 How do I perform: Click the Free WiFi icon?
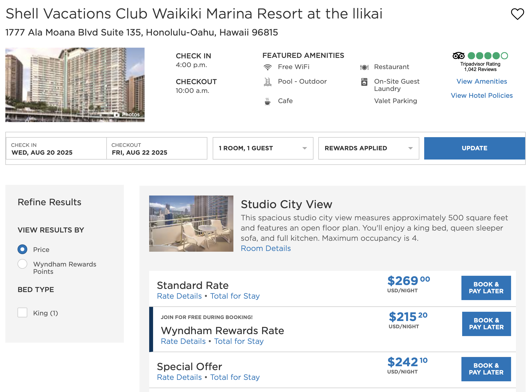[267, 67]
